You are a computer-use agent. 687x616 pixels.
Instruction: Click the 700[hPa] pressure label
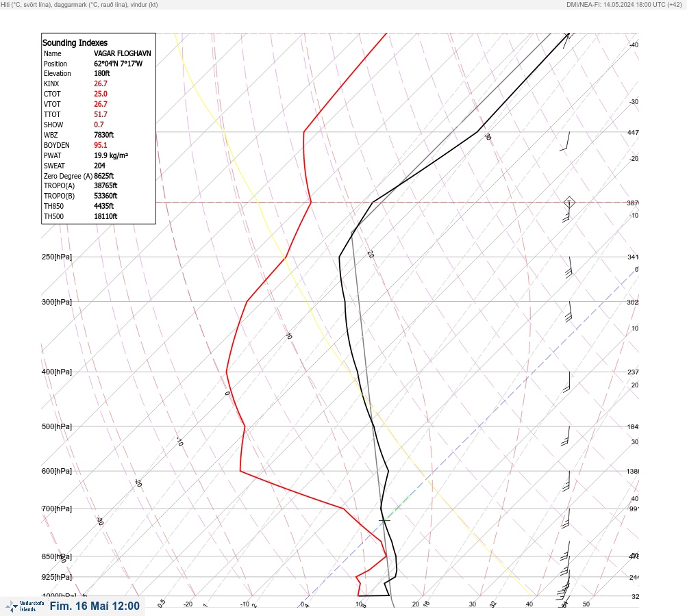[57, 509]
